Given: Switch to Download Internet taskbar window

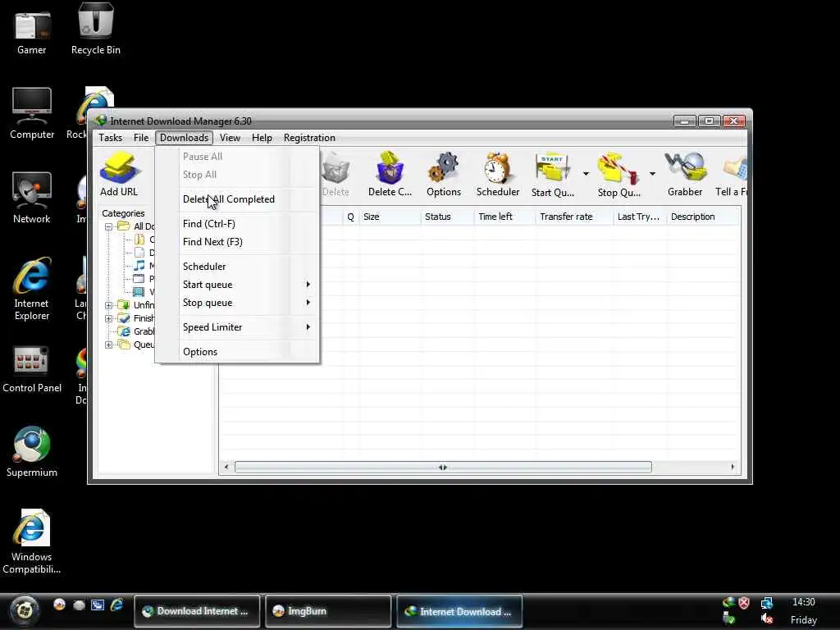Looking at the screenshot, I should pyautogui.click(x=197, y=610).
